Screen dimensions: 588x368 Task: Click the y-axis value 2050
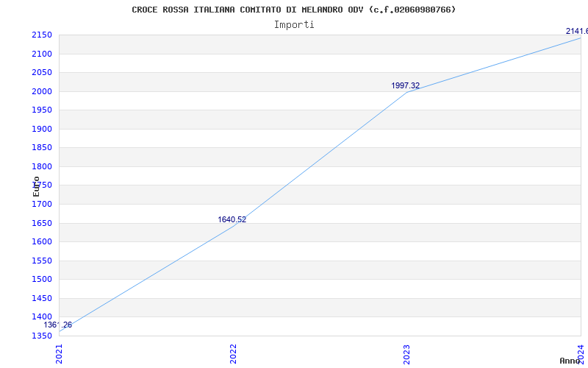(x=42, y=72)
